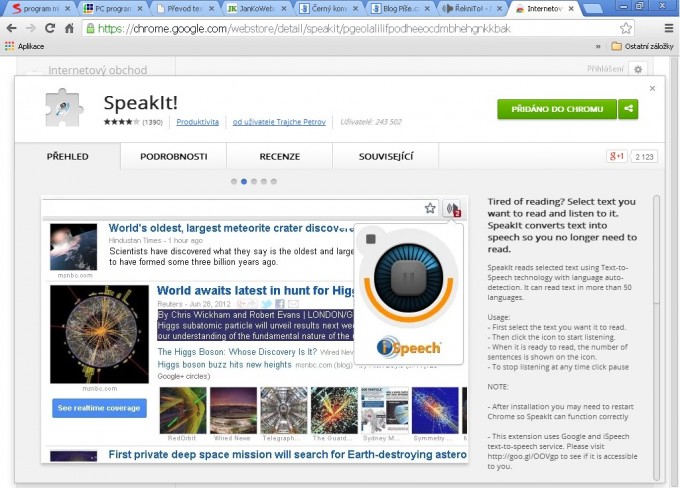
Task: Select the second screenshot carousel dot
Action: 244,182
